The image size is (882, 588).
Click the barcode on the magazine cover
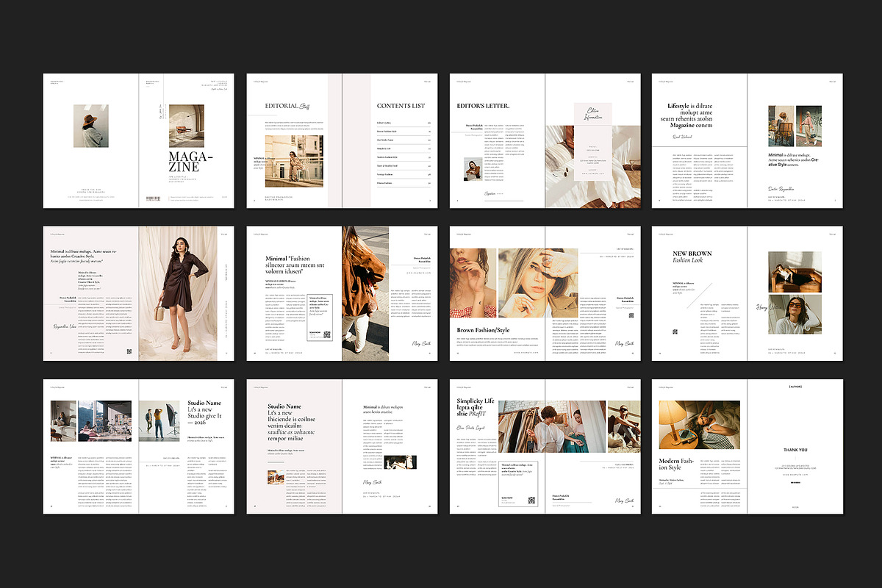point(154,198)
